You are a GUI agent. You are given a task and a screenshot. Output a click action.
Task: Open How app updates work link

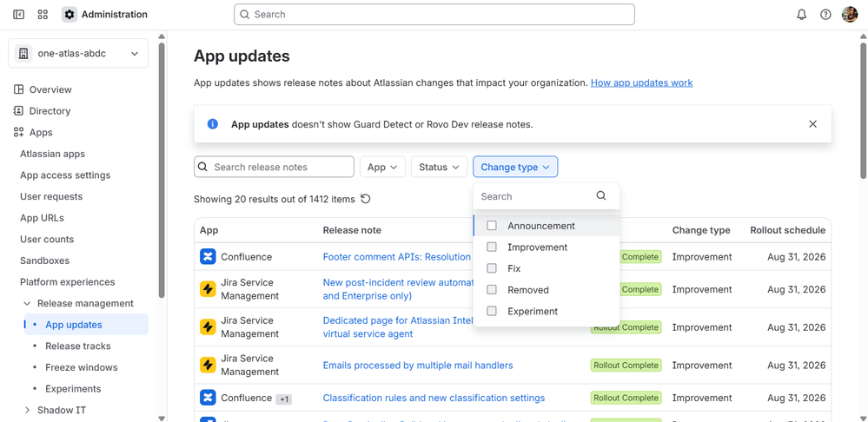641,83
